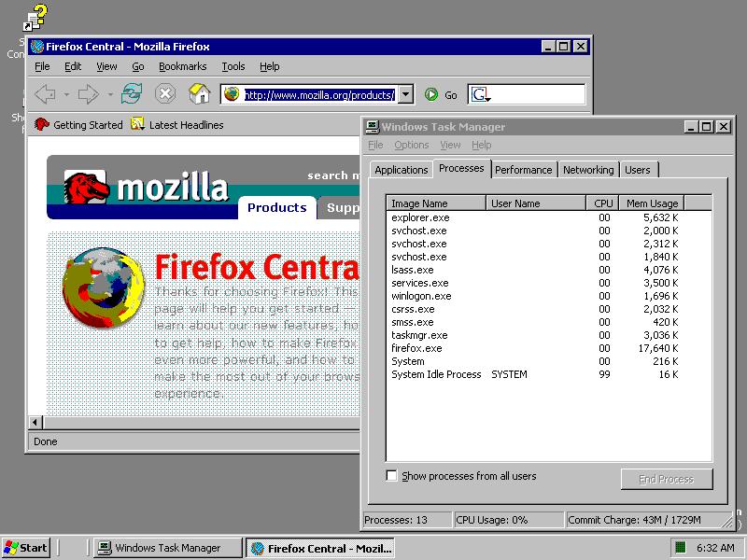Screen dimensions: 747x560
Task: Open Task Manager Options menu
Action: pyautogui.click(x=412, y=145)
